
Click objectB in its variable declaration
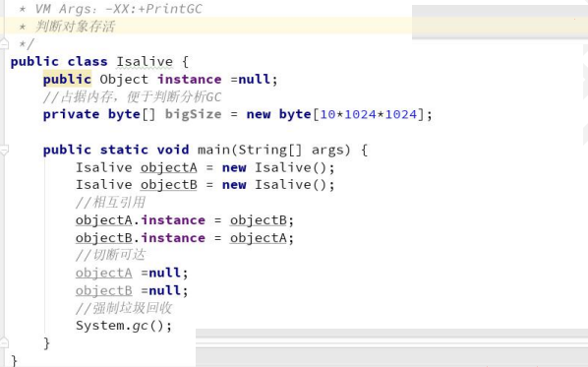click(169, 185)
